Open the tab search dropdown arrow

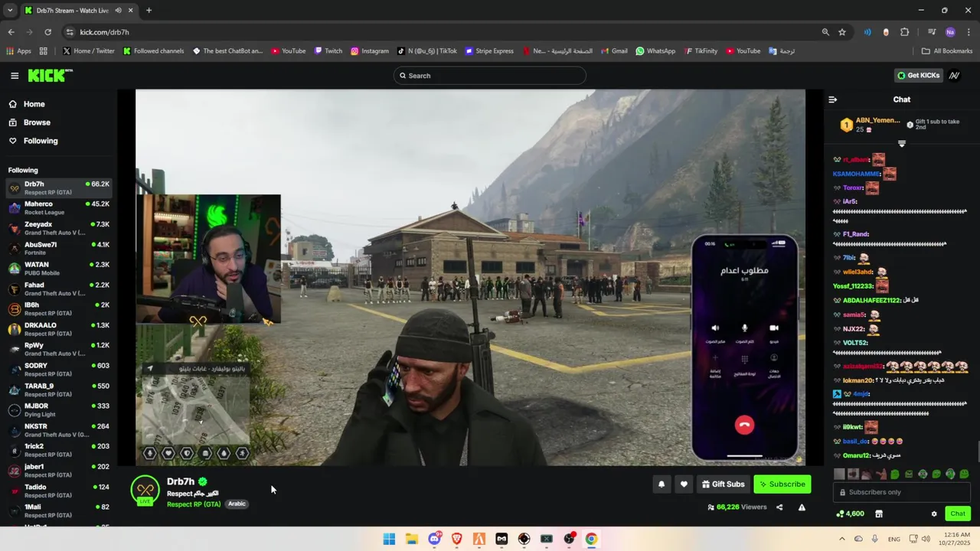tap(9, 11)
